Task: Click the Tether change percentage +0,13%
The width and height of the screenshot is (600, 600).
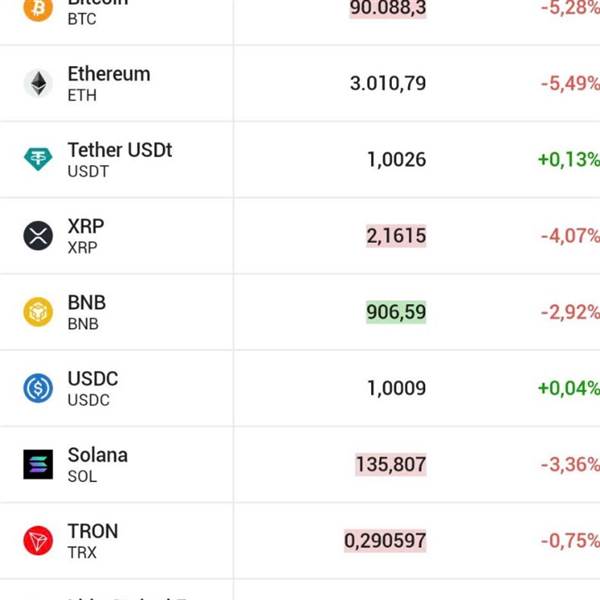Action: tap(568, 159)
